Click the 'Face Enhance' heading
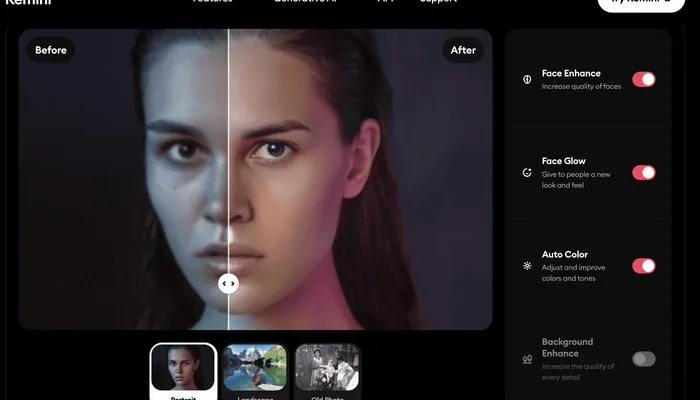This screenshot has width=700, height=400. 571,73
